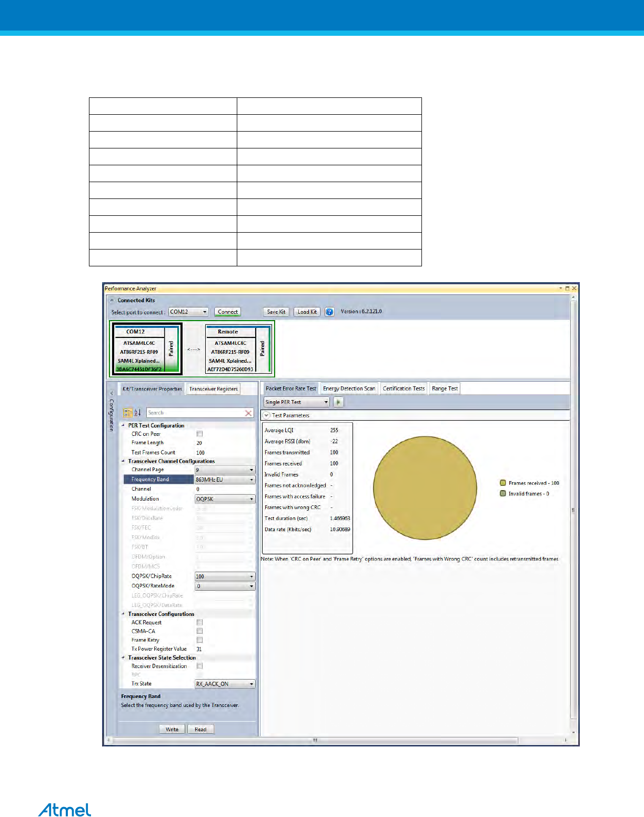The image size is (644, 817).
Task: Click the Version : 6.2.121.0 label
Action: coord(361,311)
